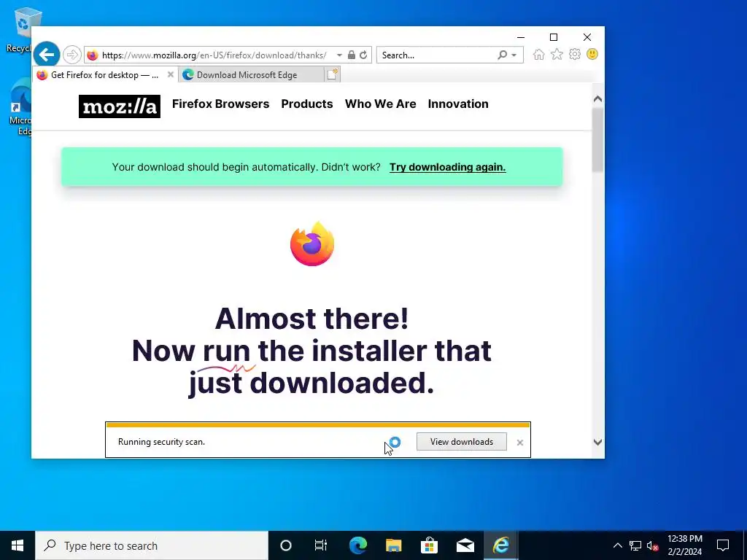This screenshot has width=747, height=560.
Task: Dismiss the download notification bar
Action: tap(519, 443)
